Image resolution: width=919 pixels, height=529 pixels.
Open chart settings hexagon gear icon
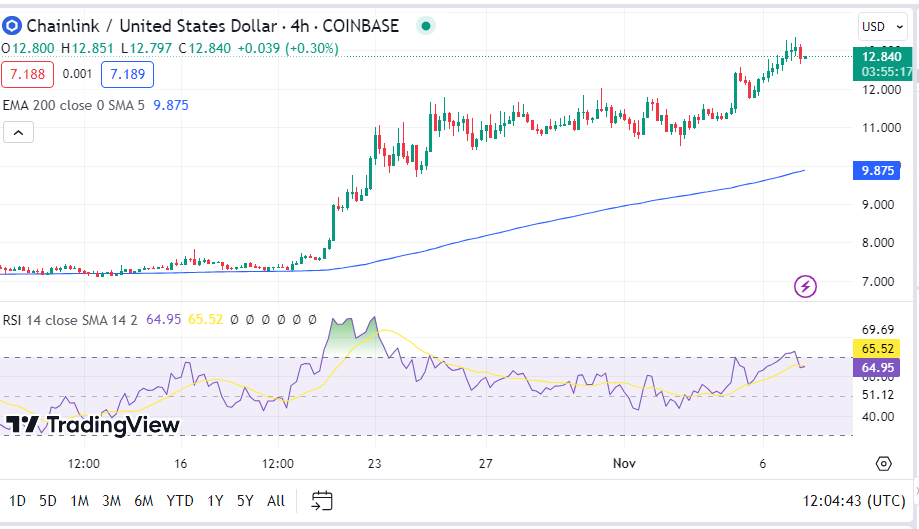tap(883, 463)
